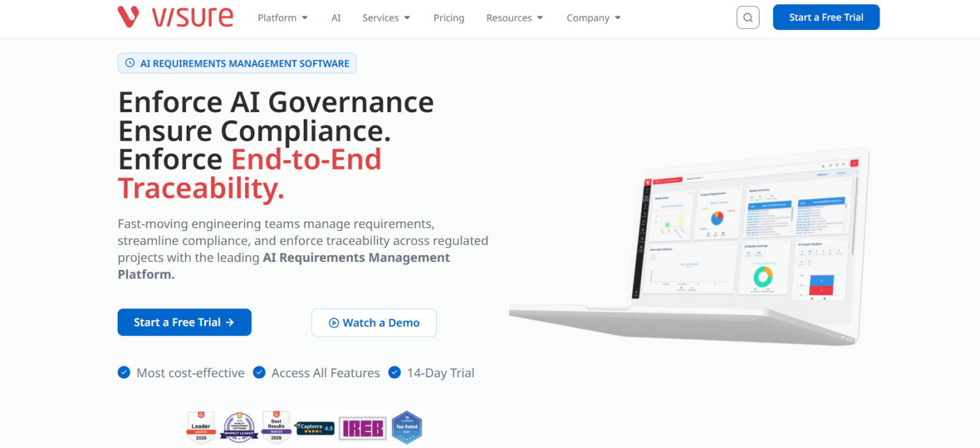
Task: Click the clock icon in the AI Requirements badge
Action: click(x=130, y=63)
